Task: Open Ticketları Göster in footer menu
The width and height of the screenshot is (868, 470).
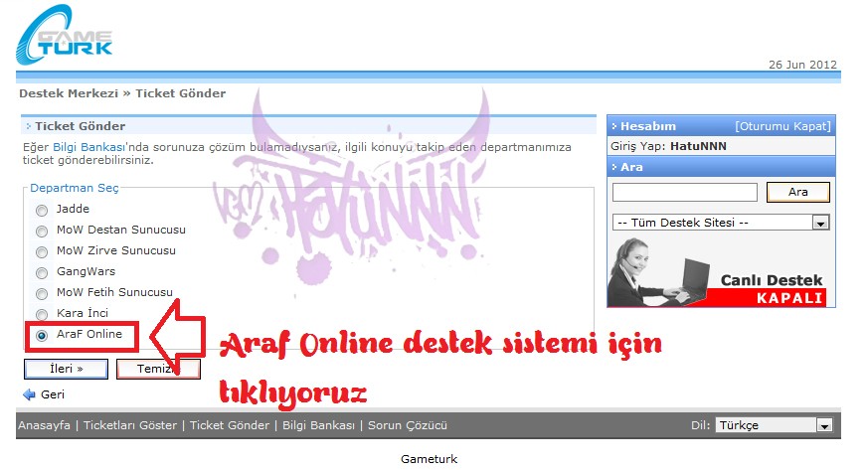Action: click(130, 425)
